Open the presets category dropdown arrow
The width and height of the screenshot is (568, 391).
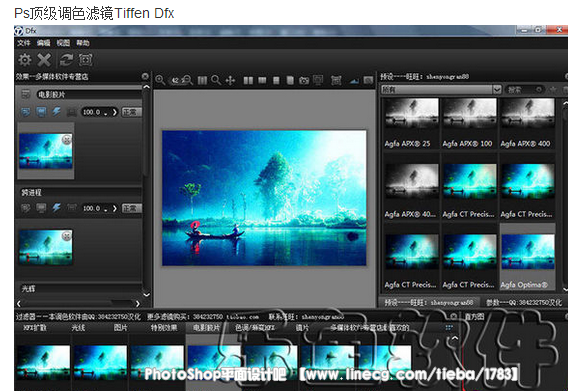click(497, 89)
